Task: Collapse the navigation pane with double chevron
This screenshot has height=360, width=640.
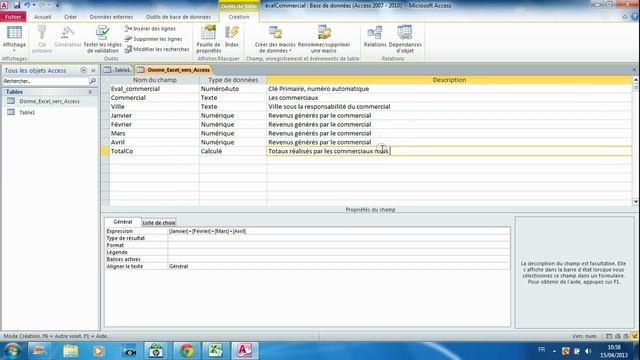Action: (93, 70)
